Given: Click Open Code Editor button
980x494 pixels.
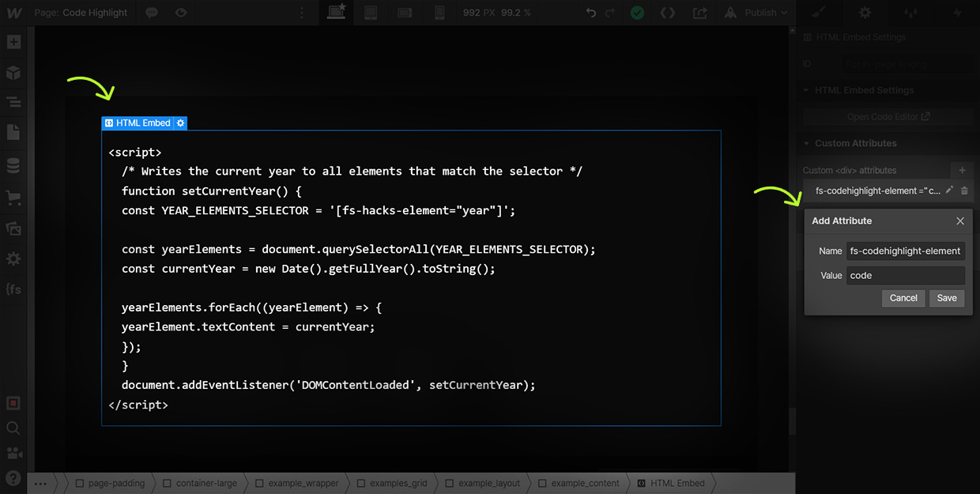Looking at the screenshot, I should 888,117.
